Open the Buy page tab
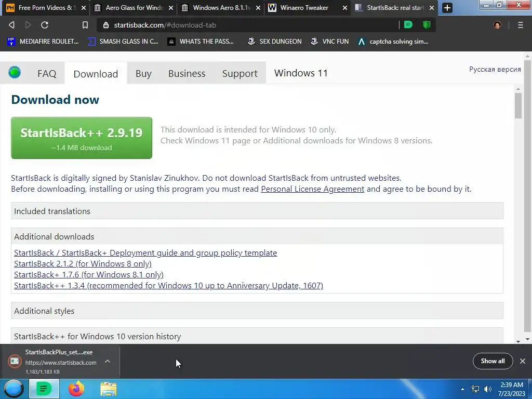This screenshot has height=399, width=532. (143, 73)
